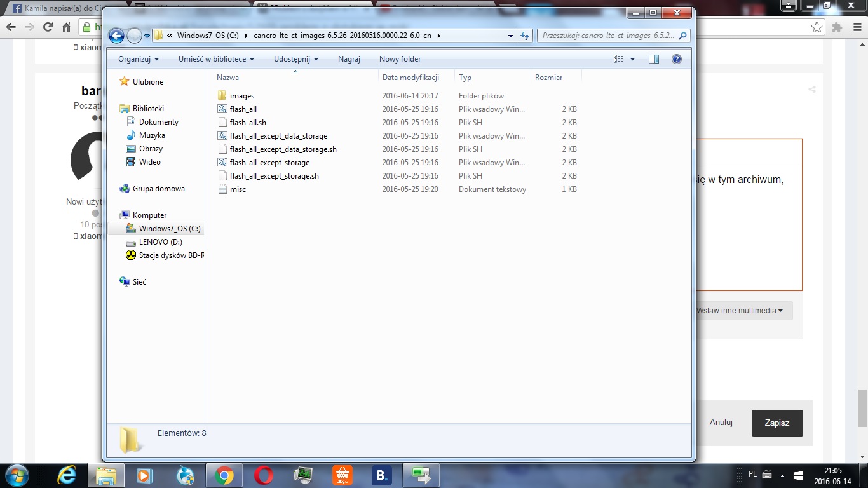
Task: Select LENOVO (D:) drive in sidebar
Action: tap(160, 242)
